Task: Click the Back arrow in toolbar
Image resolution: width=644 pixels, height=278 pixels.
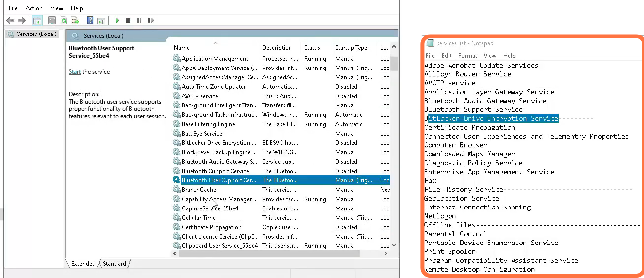Action: tap(10, 20)
